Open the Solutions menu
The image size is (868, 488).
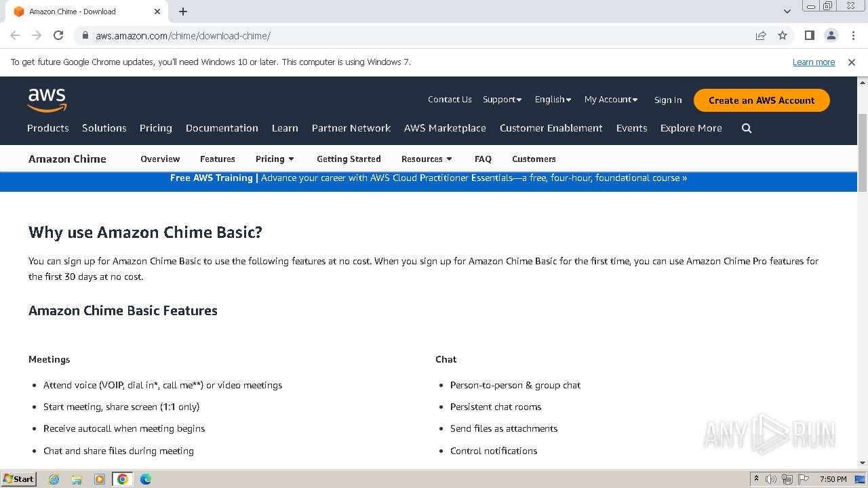coord(104,128)
